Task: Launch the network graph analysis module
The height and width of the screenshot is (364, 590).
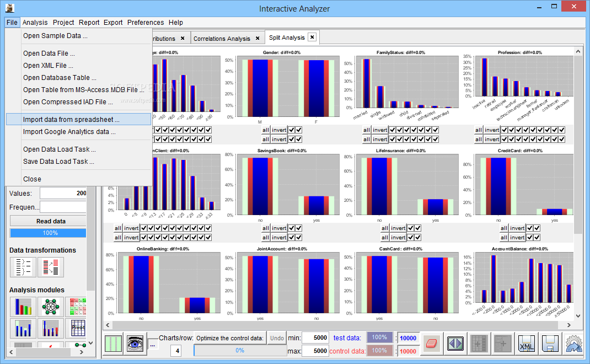Action: pyautogui.click(x=50, y=307)
